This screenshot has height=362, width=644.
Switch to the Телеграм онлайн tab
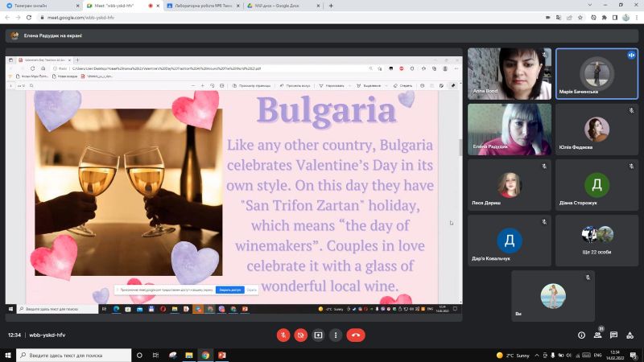[41, 6]
